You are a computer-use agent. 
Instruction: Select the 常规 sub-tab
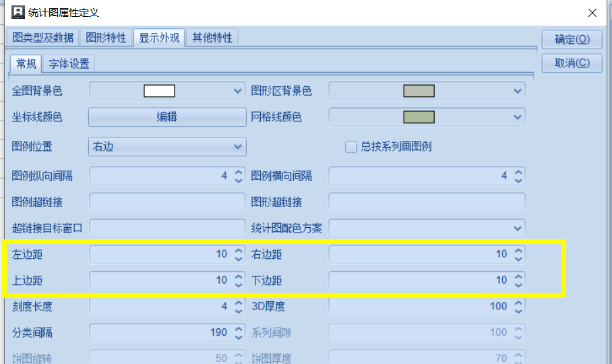(26, 63)
